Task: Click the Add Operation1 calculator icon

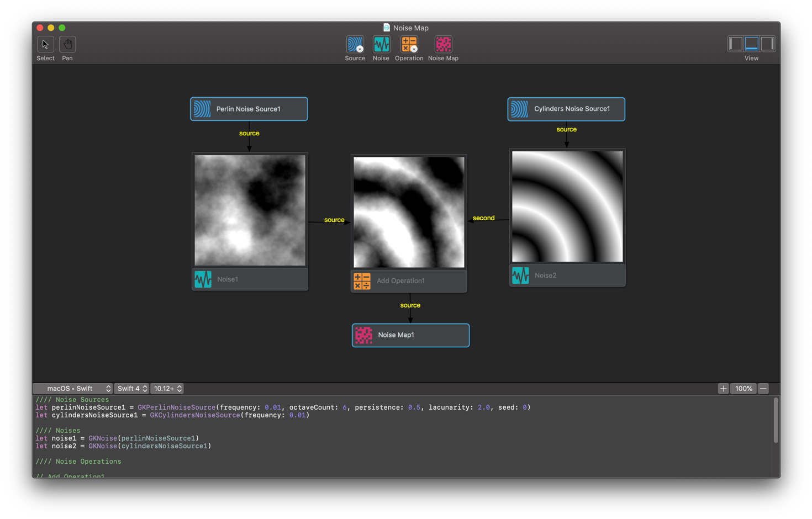Action: point(362,281)
